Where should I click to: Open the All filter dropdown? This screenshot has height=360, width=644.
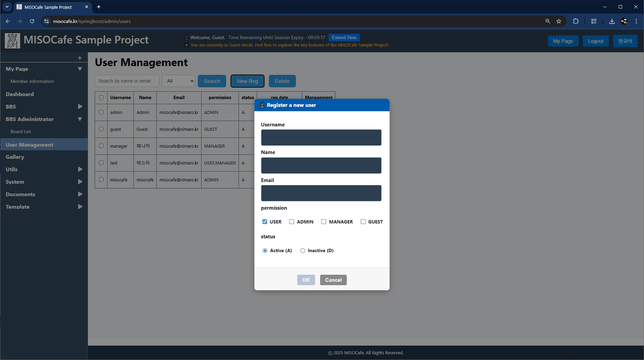coord(178,81)
